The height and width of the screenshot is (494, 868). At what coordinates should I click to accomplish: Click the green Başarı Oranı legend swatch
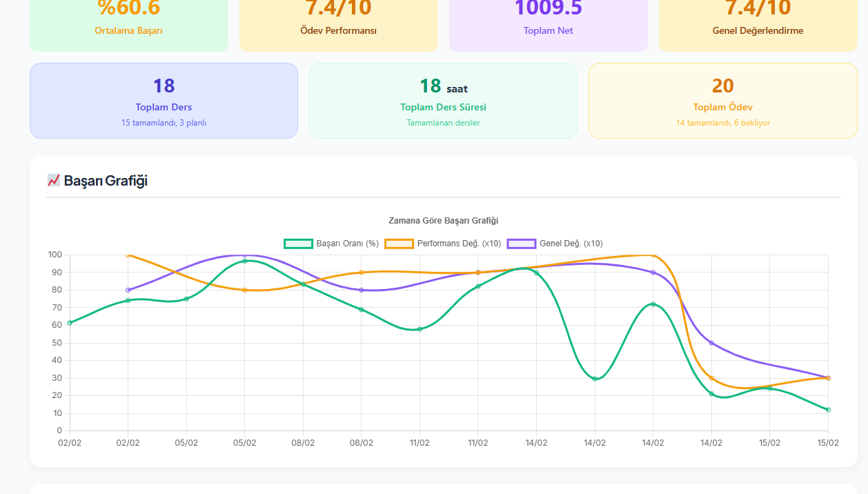(298, 244)
